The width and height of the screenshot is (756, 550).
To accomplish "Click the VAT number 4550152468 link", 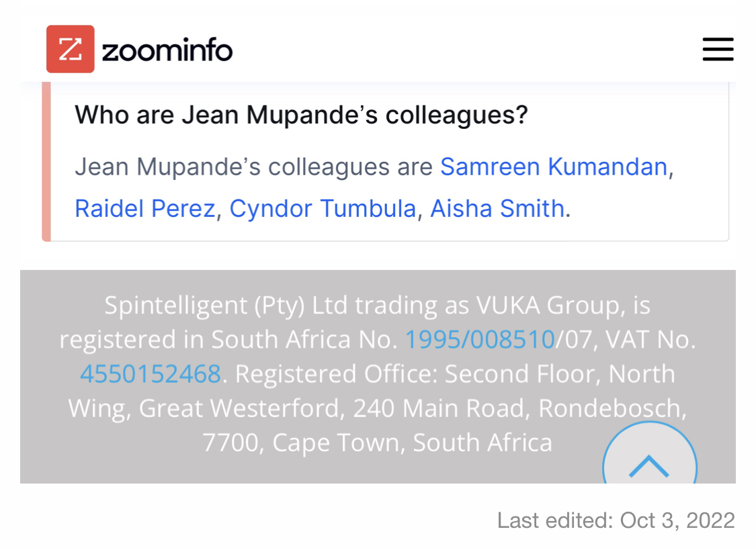I will point(150,374).
